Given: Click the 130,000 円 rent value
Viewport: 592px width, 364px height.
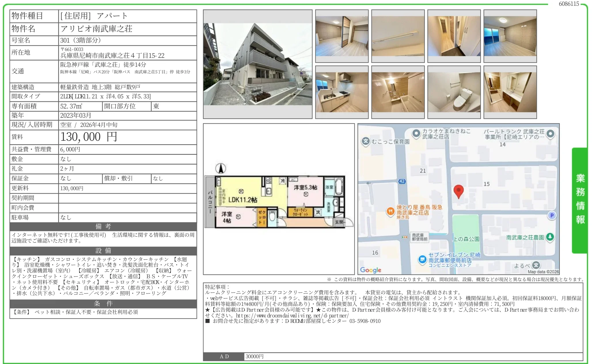Looking at the screenshot, I should [89, 137].
